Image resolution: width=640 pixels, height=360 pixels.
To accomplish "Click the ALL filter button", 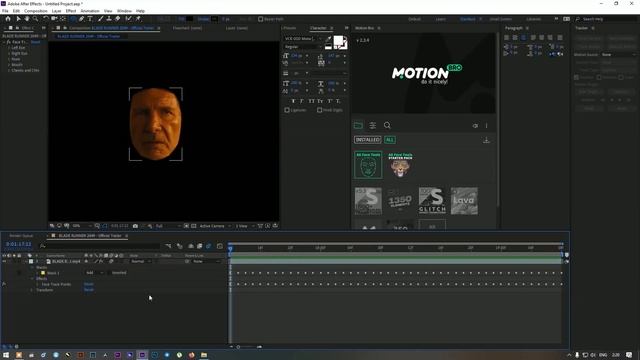I will tap(390, 140).
